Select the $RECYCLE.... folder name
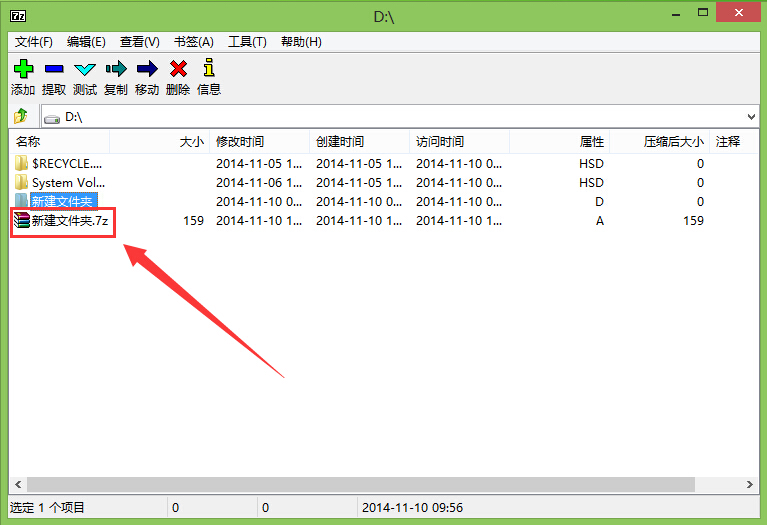This screenshot has width=767, height=525. 67,163
